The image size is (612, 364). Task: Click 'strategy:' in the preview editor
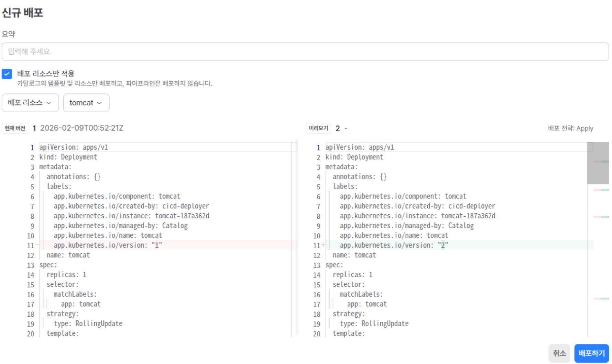[x=349, y=314]
